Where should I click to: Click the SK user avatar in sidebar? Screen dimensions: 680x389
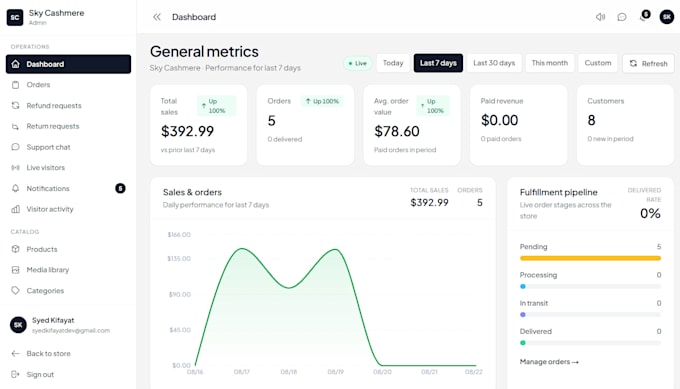(x=18, y=325)
